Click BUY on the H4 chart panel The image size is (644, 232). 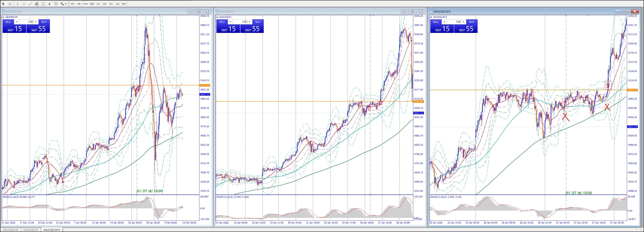[44, 22]
